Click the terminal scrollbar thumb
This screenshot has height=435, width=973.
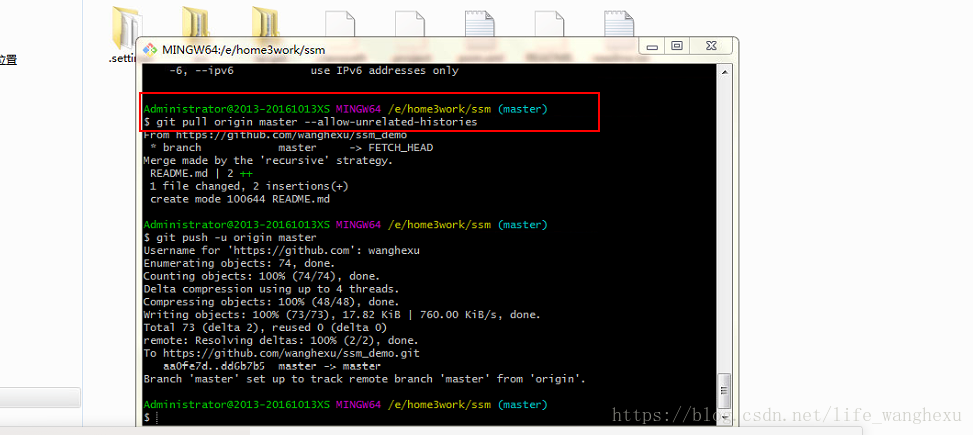[724, 391]
